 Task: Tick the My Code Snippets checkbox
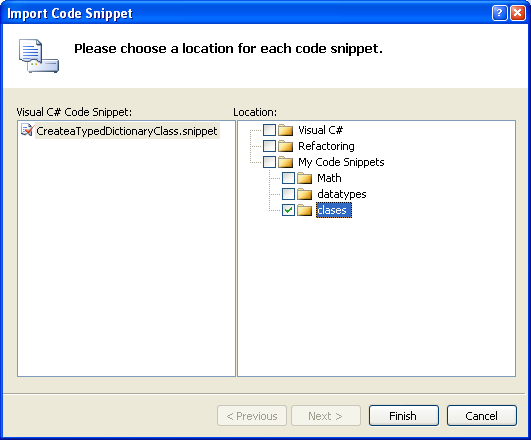(x=269, y=162)
